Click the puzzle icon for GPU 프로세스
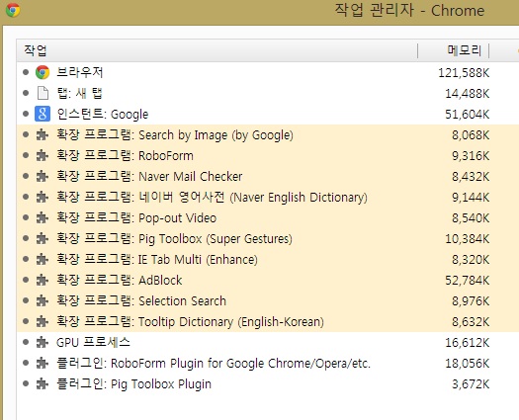 tap(43, 342)
